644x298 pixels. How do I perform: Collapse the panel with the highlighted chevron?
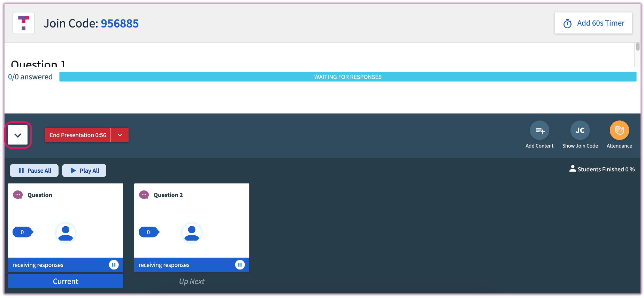pos(18,135)
